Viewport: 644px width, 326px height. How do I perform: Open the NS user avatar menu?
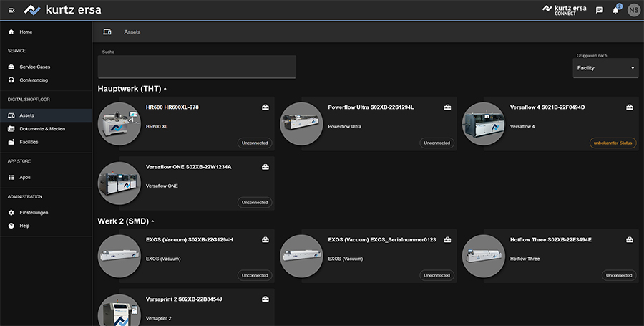pos(633,10)
